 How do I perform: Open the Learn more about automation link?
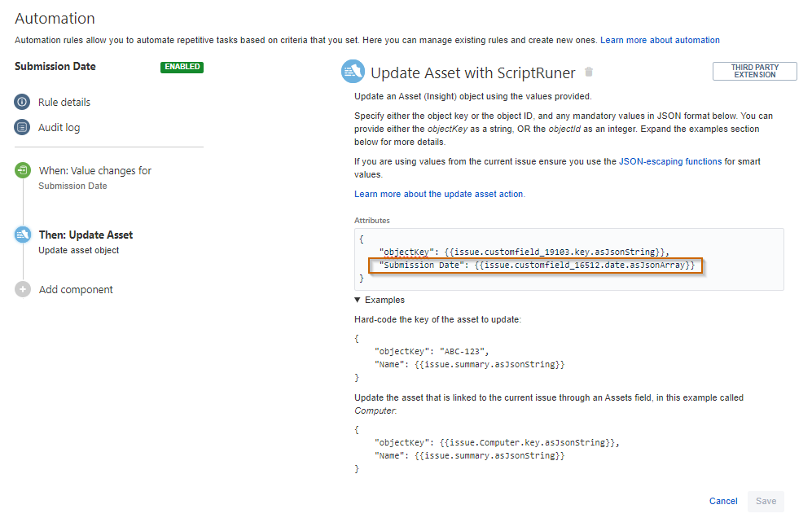pyautogui.click(x=659, y=40)
